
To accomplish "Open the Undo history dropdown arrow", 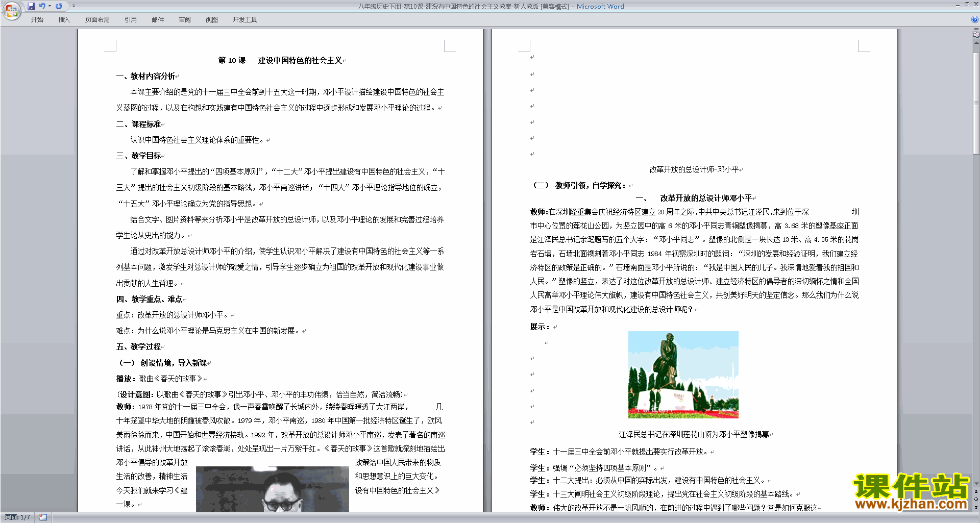I will pos(50,6).
